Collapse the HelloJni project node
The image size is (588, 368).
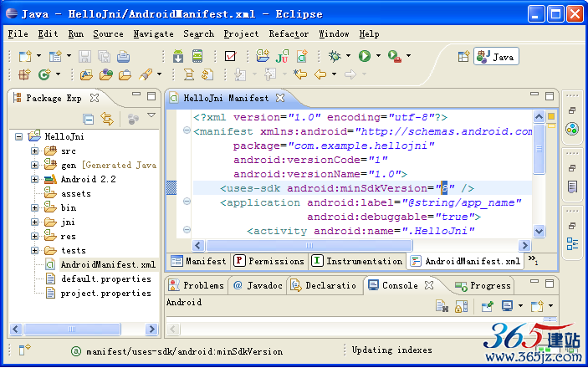18,136
